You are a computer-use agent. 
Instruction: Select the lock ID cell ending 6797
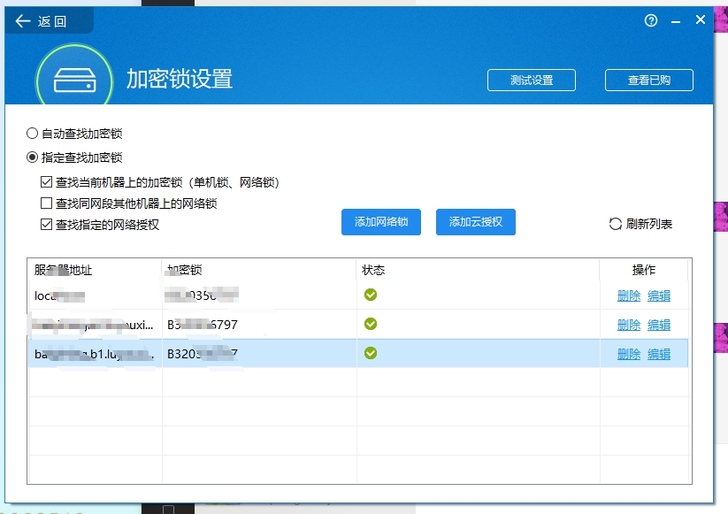coord(259,325)
